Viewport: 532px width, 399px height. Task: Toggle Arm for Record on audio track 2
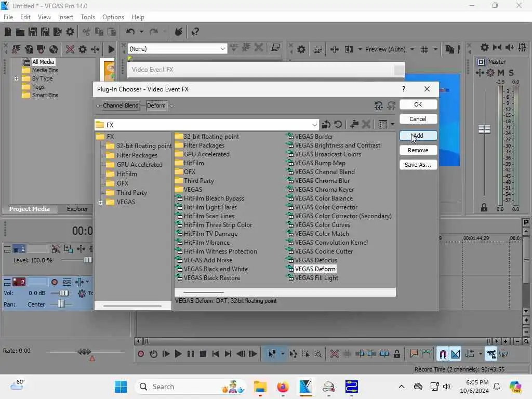coord(54,282)
